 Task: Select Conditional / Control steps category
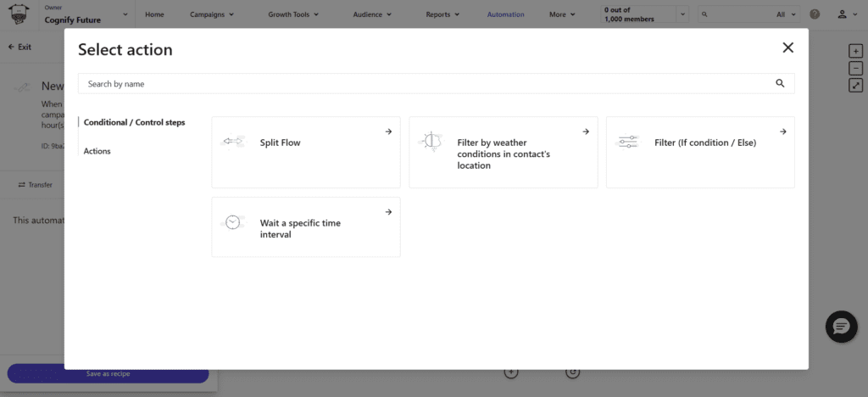pyautogui.click(x=134, y=122)
